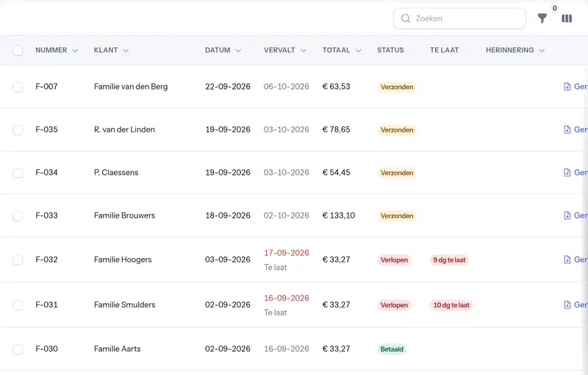Click the 10 dg te laat badge
Screen dimensions: 588x375
451,305
